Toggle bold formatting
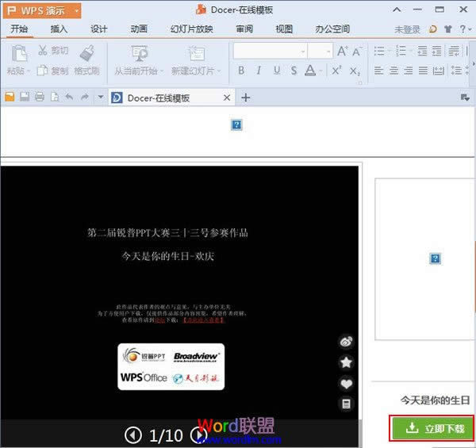The width and height of the screenshot is (476, 448). tap(241, 71)
